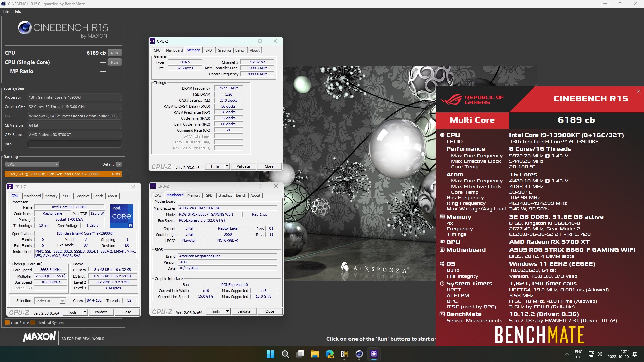This screenshot has width=644, height=362.
Task: Open File Explorer from taskbar
Action: click(315, 354)
